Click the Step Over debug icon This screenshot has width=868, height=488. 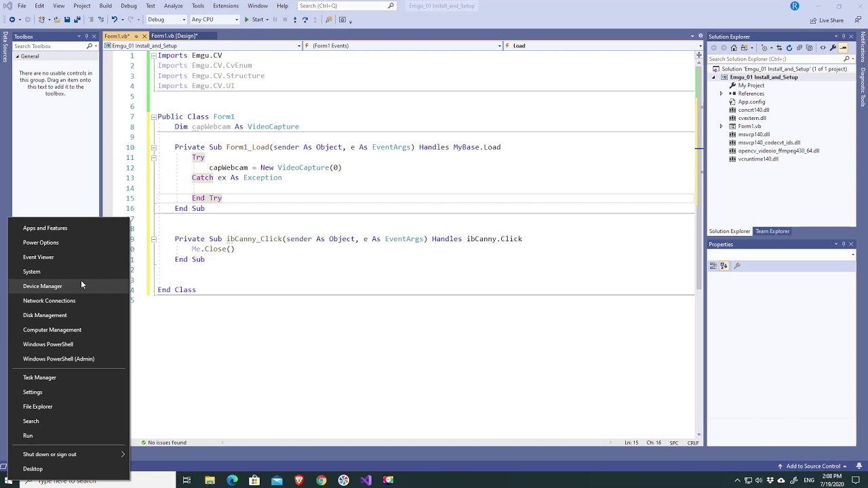click(x=304, y=20)
